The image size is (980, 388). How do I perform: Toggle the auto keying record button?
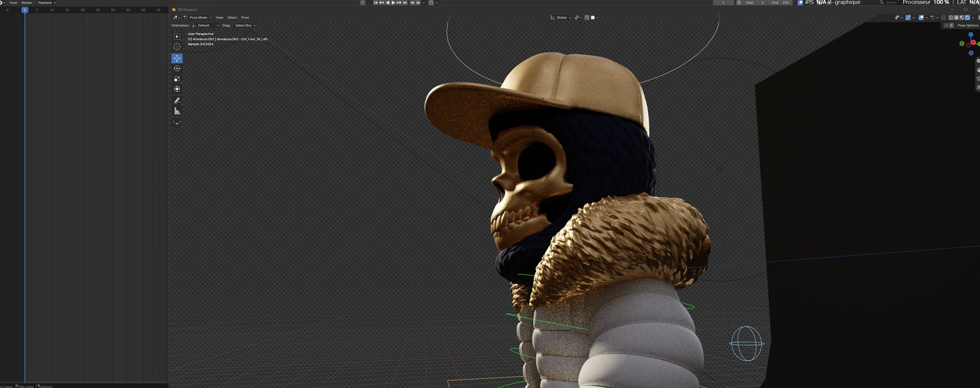point(363,3)
